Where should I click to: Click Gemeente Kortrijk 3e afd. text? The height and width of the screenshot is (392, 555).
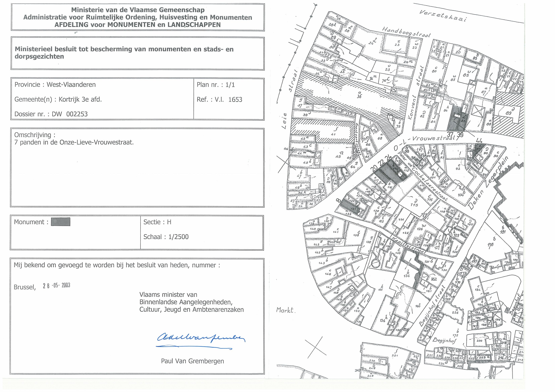tap(58, 100)
